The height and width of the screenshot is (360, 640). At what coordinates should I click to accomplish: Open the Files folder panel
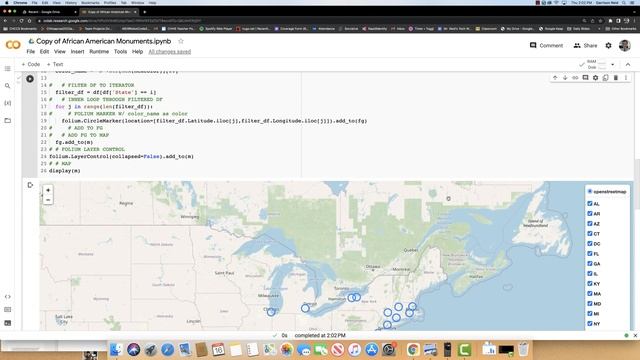pyautogui.click(x=7, y=120)
